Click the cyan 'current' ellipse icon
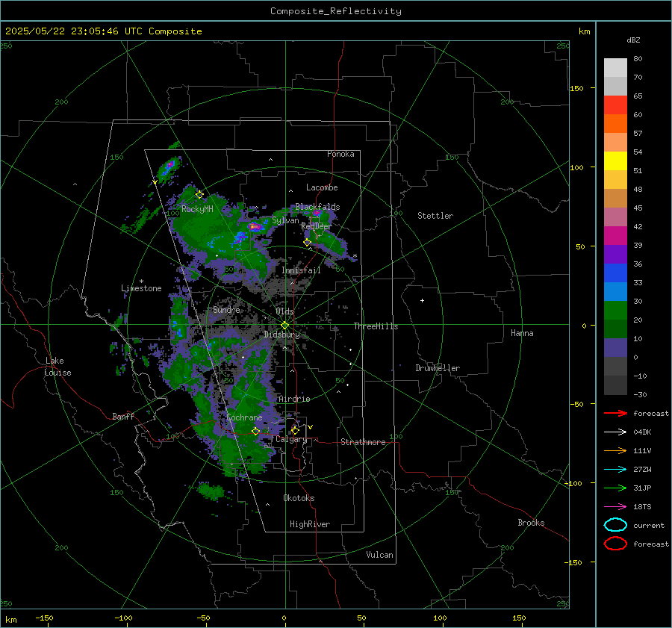This screenshot has width=672, height=628. [x=615, y=525]
